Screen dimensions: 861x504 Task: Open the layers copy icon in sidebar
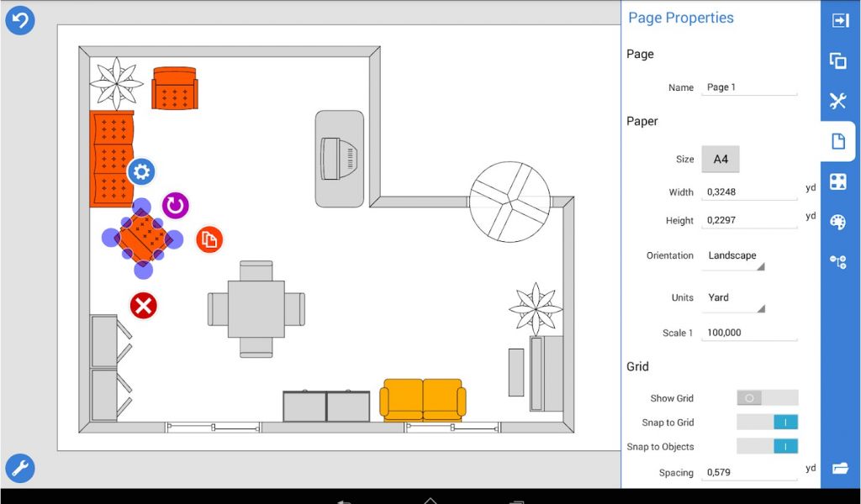pyautogui.click(x=837, y=60)
